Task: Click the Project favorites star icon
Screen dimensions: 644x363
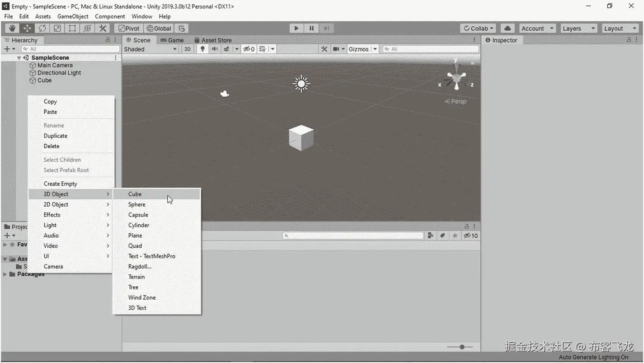Action: click(x=455, y=236)
